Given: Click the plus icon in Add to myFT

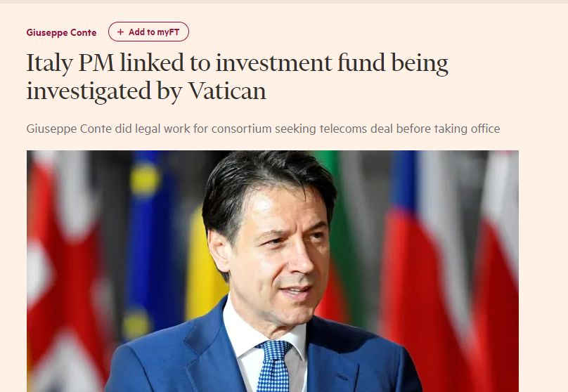Looking at the screenshot, I should (120, 32).
